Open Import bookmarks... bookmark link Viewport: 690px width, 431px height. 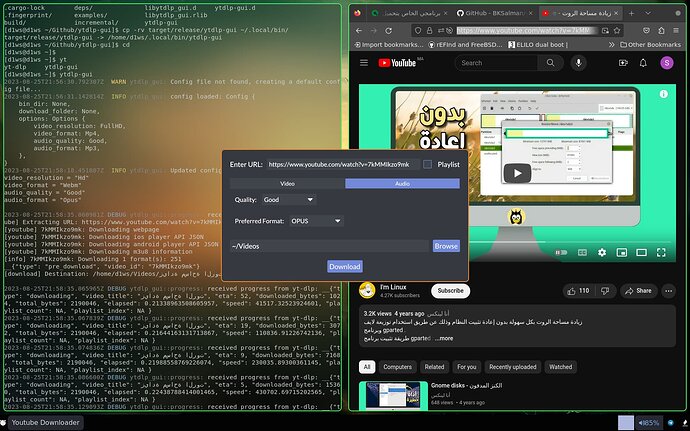click(389, 44)
